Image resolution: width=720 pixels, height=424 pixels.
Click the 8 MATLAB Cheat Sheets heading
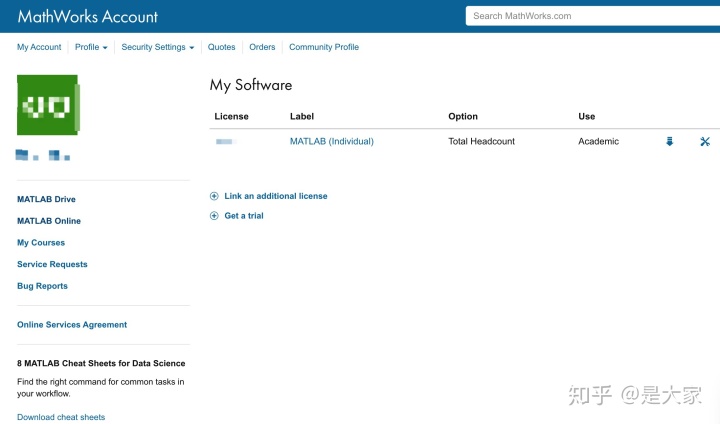click(101, 363)
